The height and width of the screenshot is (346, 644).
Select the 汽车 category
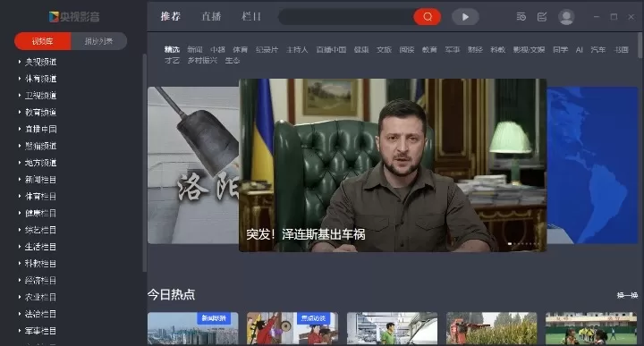[598, 50]
